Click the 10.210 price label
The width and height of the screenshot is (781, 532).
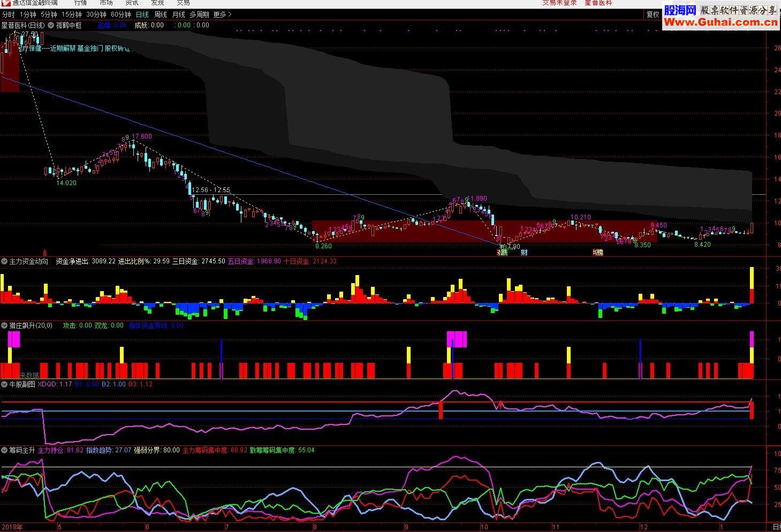click(x=581, y=217)
